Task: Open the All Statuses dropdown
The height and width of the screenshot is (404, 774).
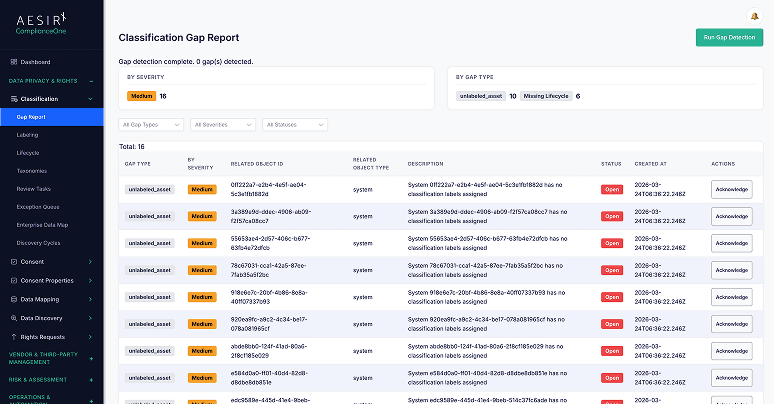Action: click(295, 125)
